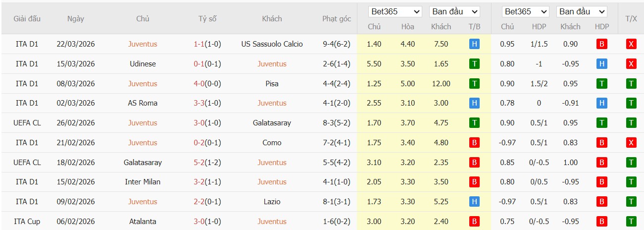Open the Galatasaray home team link on 18/02/2026
Viewport: 644px width, 230px height.
[143, 163]
